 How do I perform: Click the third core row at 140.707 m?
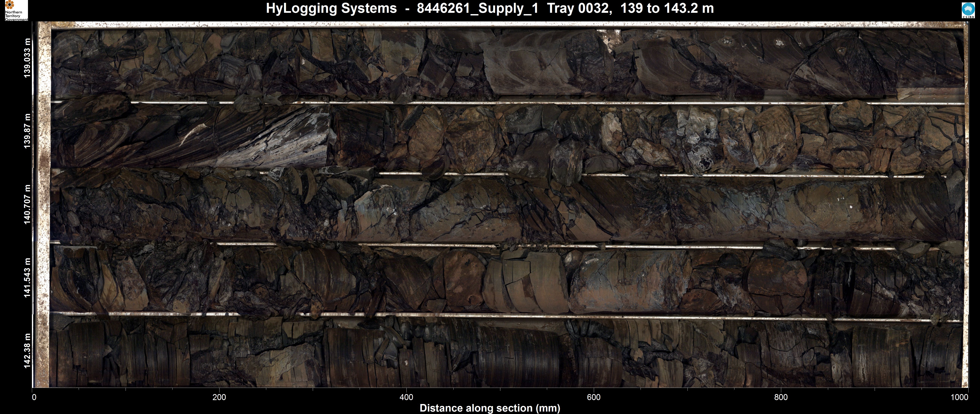(506, 209)
